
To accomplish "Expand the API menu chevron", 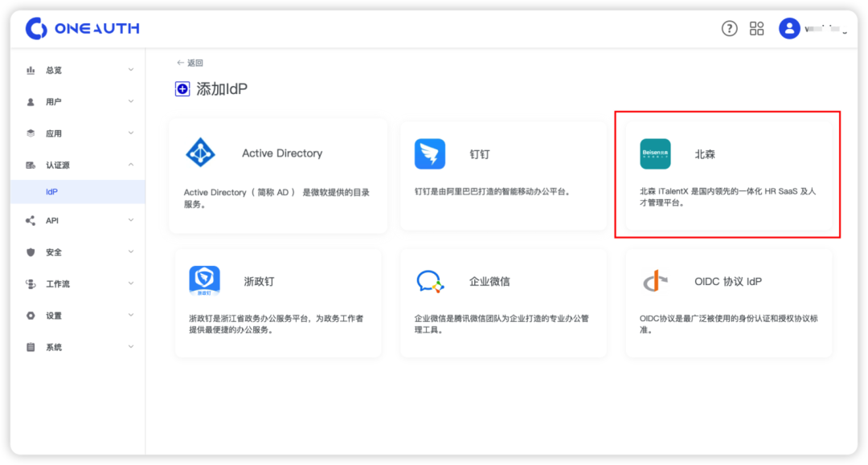I will click(131, 220).
